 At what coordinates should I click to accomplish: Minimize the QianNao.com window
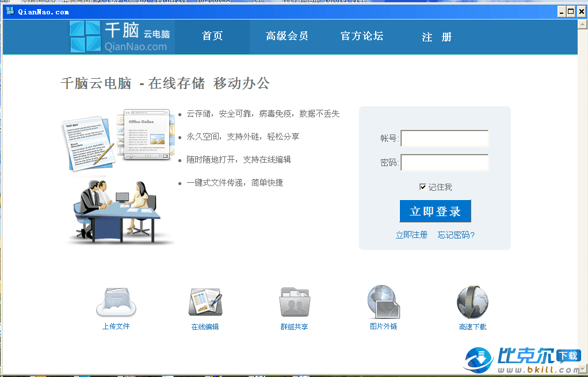[562, 12]
